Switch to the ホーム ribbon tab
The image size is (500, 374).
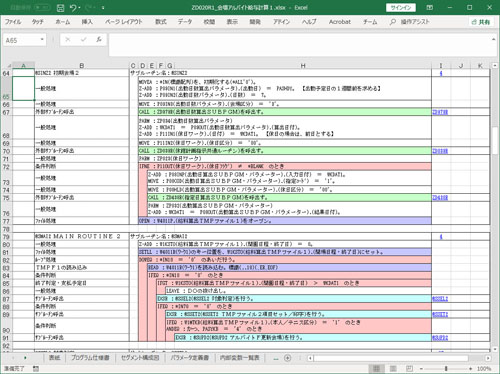click(63, 22)
